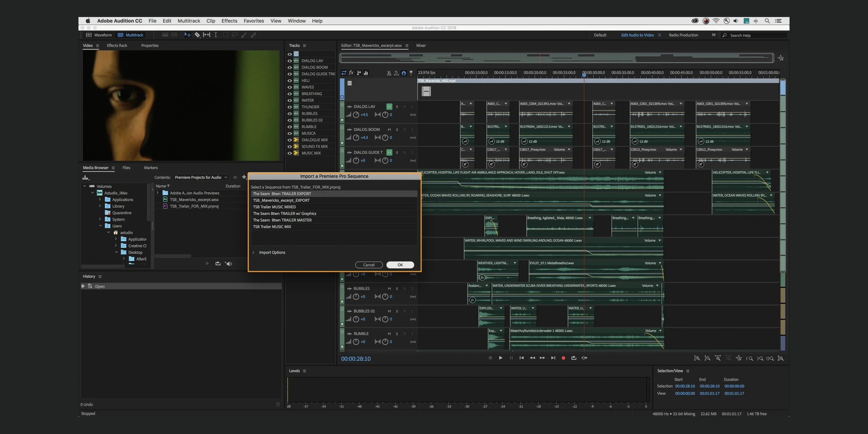This screenshot has height=434, width=868.
Task: Click DIALOG BOOM pan knob
Action: point(385,138)
